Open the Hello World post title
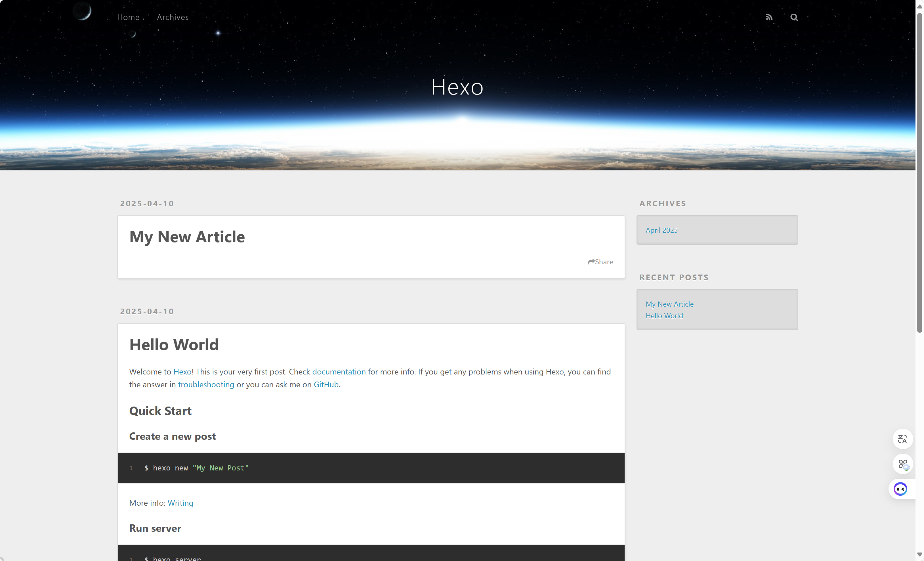 [x=174, y=344]
